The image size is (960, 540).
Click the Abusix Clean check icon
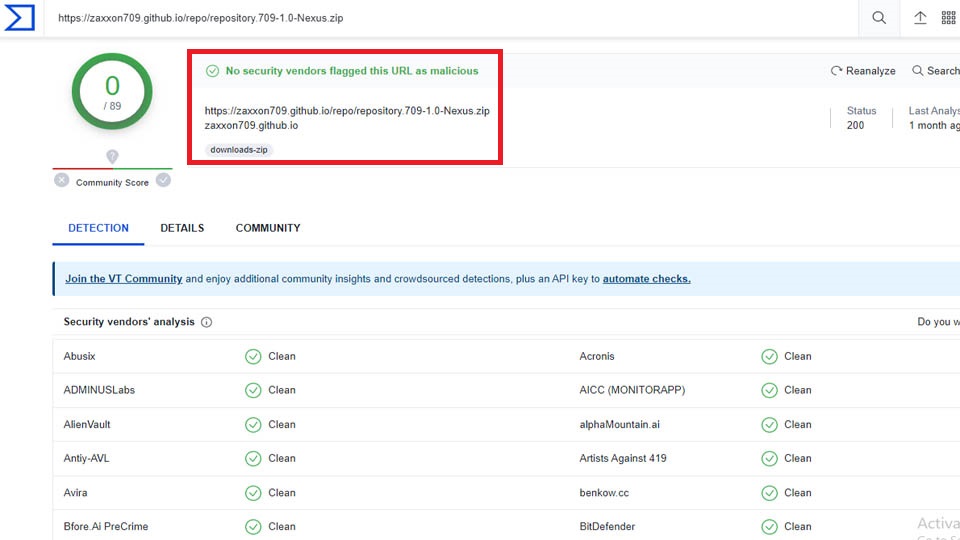pos(253,357)
